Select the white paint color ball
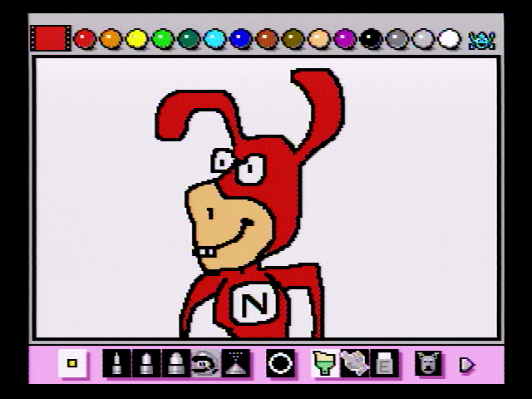 pyautogui.click(x=449, y=38)
